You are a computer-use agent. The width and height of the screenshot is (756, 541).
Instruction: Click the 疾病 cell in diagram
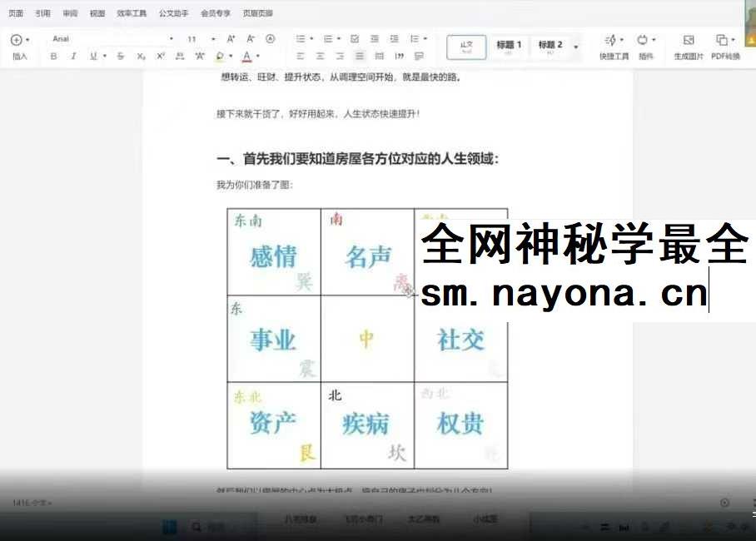366,424
